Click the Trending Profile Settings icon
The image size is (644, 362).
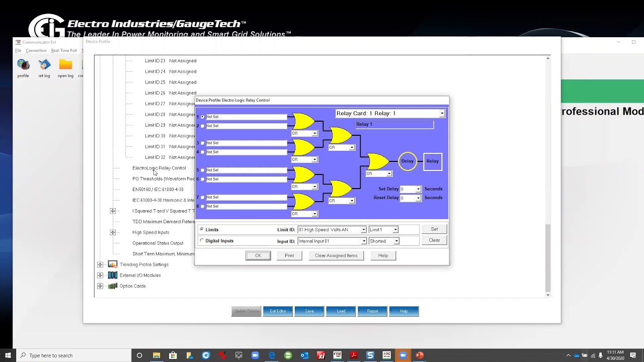(113, 264)
